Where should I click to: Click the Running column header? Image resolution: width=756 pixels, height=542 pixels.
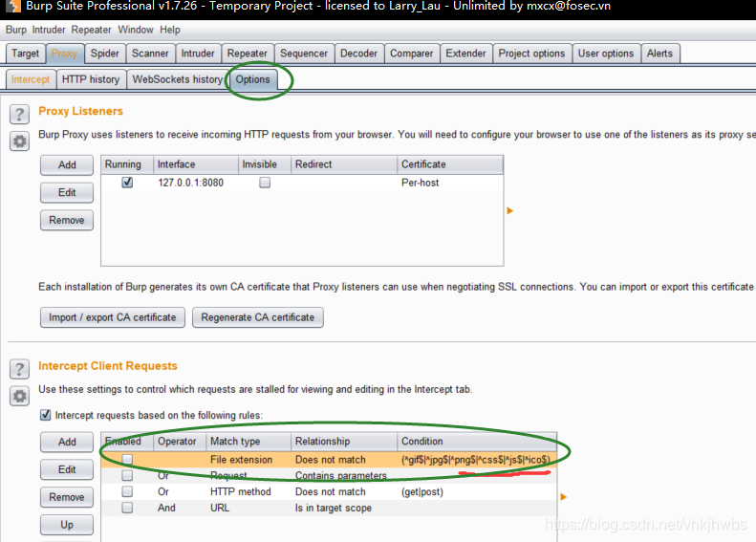tap(127, 164)
